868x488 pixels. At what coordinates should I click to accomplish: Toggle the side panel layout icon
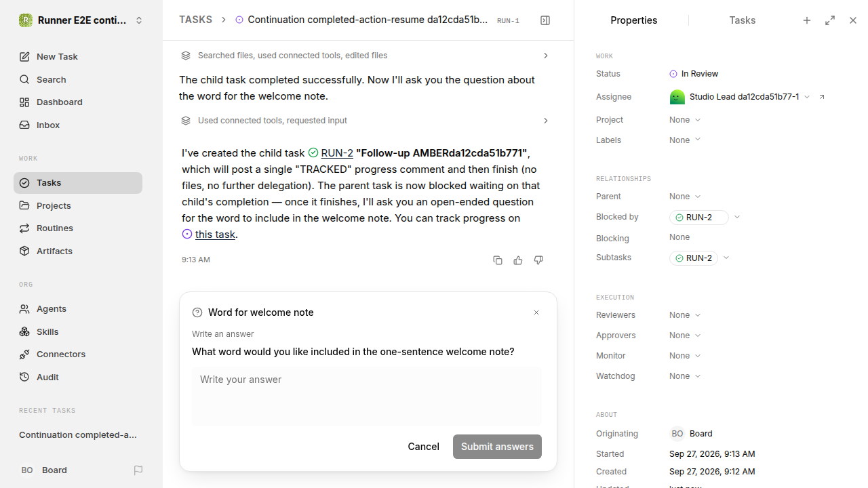pyautogui.click(x=545, y=20)
